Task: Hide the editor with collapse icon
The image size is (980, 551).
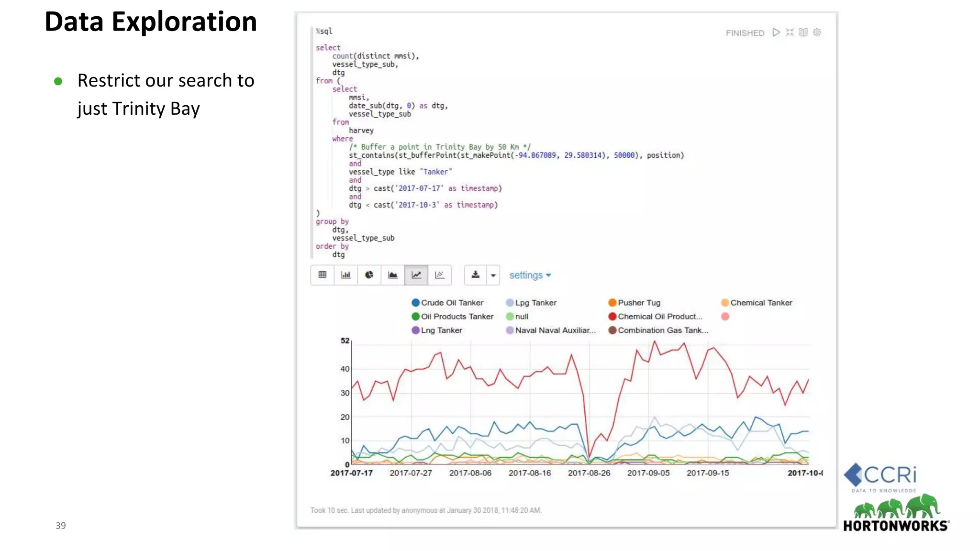Action: coord(790,33)
